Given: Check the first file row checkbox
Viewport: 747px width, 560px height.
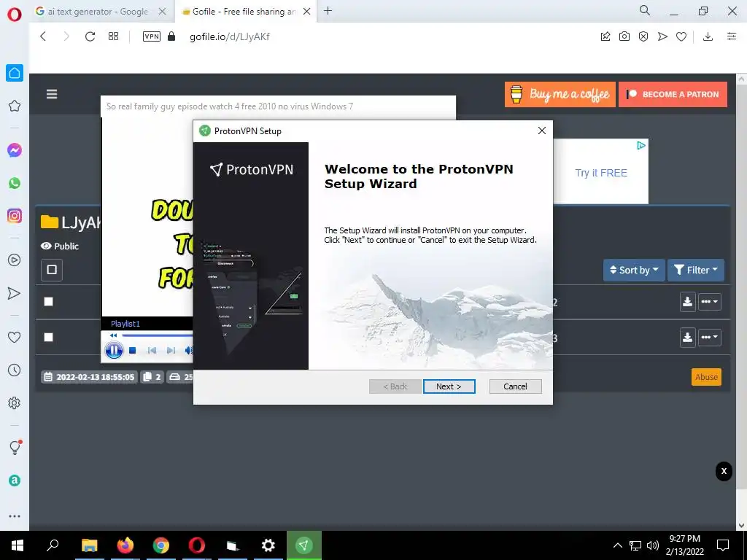Looking at the screenshot, I should [x=49, y=301].
